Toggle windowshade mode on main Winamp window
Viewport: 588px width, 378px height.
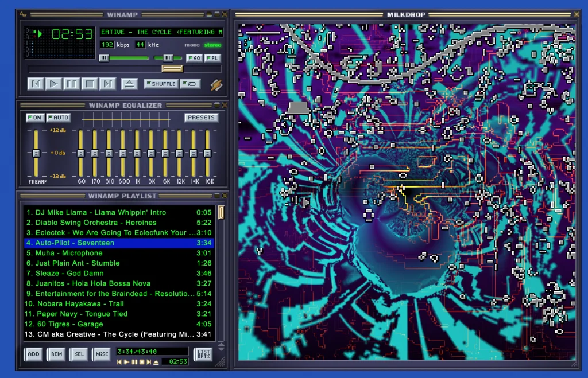click(x=216, y=14)
